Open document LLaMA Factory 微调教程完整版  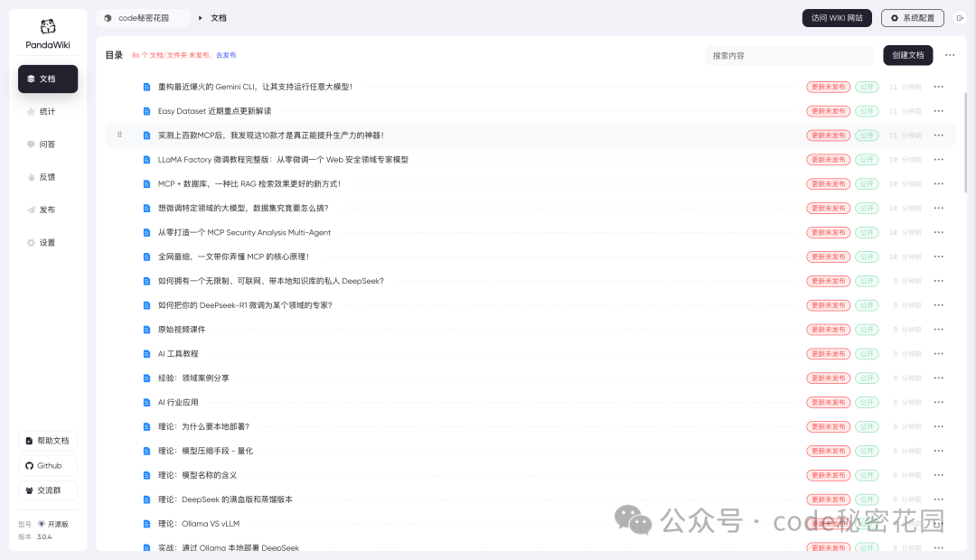[x=283, y=160]
